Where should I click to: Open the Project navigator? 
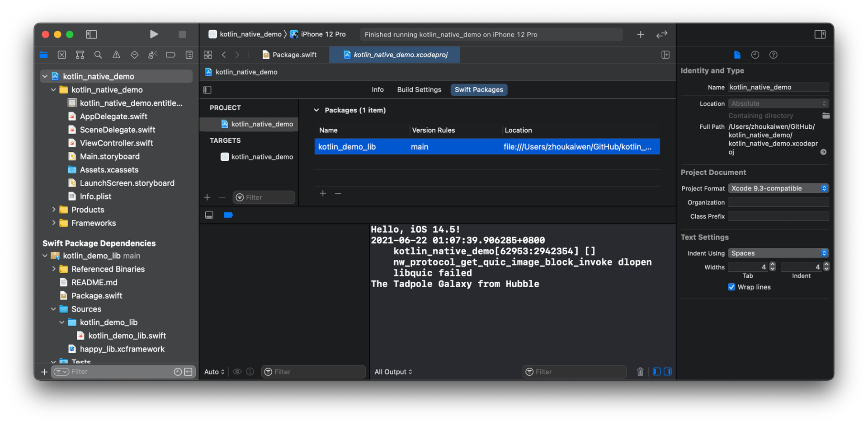(43, 55)
